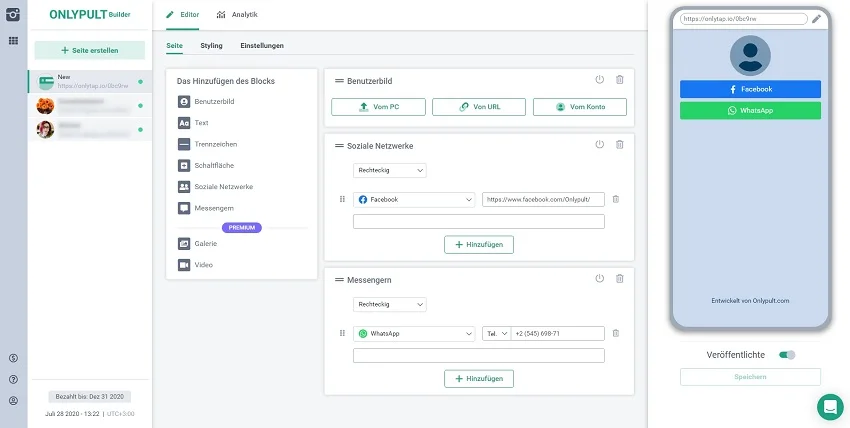
Task: Toggle power icon of Benutzerbild block
Action: [x=599, y=80]
